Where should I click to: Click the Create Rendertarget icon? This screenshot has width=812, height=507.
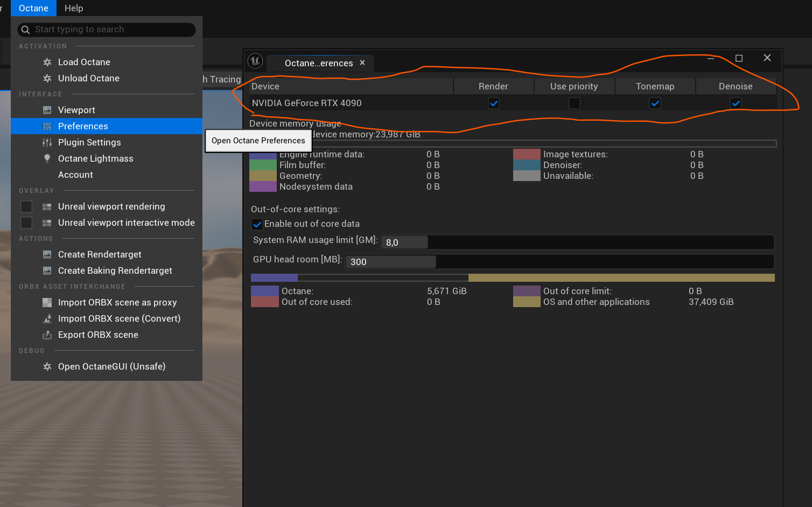[47, 254]
